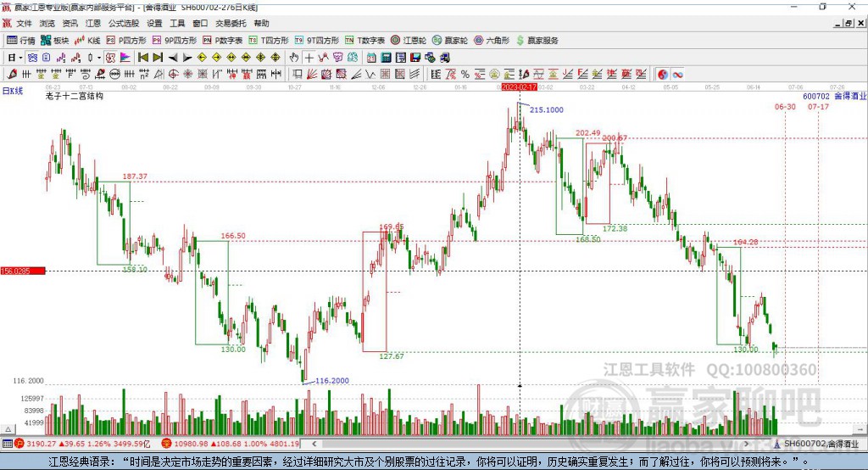Switch to the K线 chart view

point(87,41)
